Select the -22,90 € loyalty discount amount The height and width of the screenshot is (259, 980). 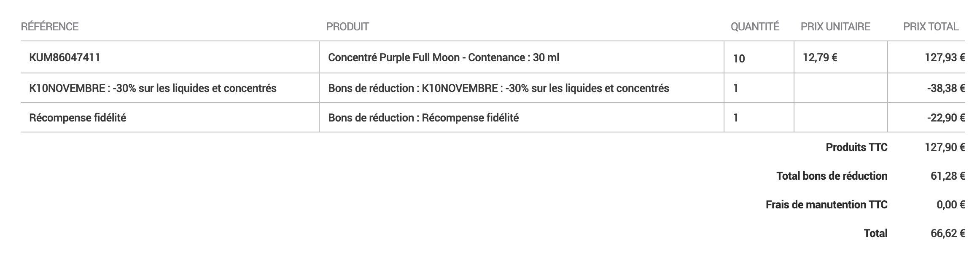tap(946, 118)
